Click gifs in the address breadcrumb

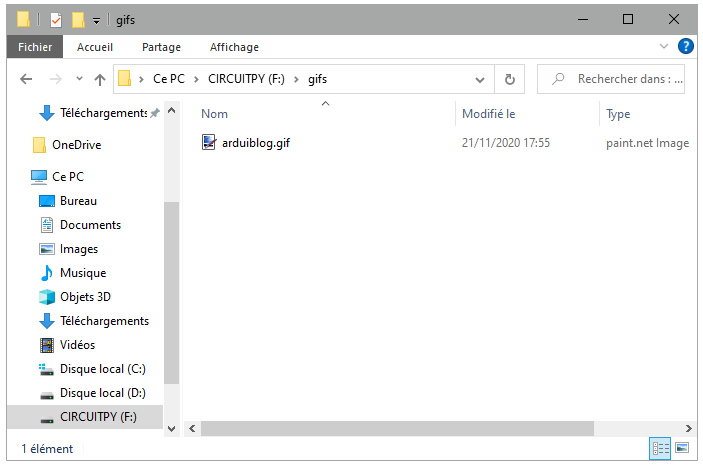point(317,79)
